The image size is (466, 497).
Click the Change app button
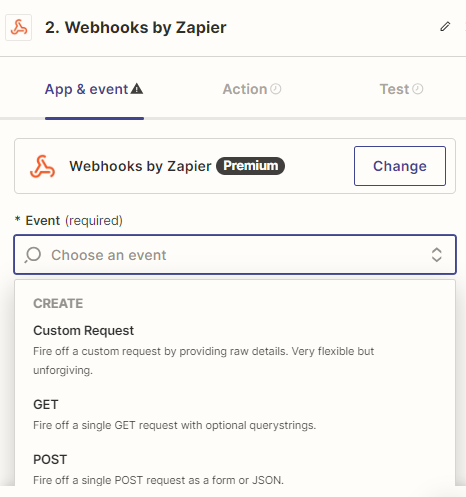pos(400,166)
